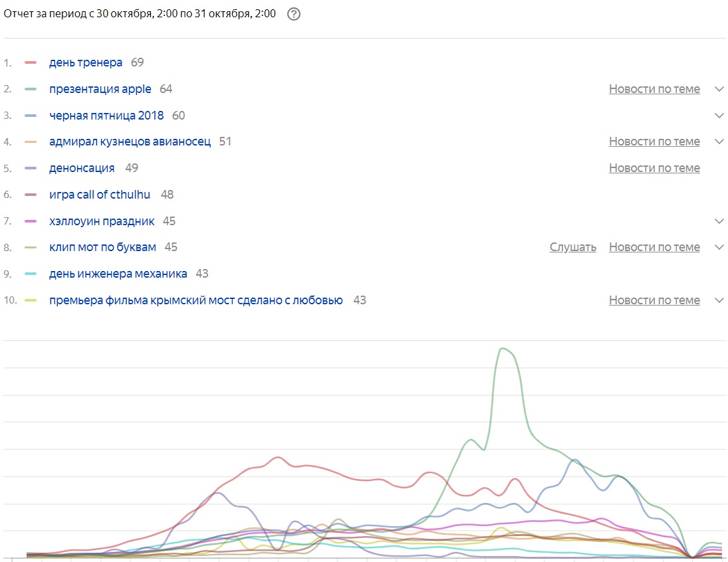Open 'Новости по теме' for презентация apple
Viewport: 728px width, 562px height.
(x=654, y=89)
